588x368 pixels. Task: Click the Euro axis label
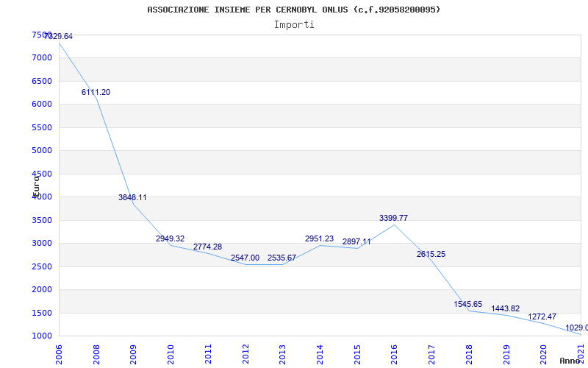point(36,185)
